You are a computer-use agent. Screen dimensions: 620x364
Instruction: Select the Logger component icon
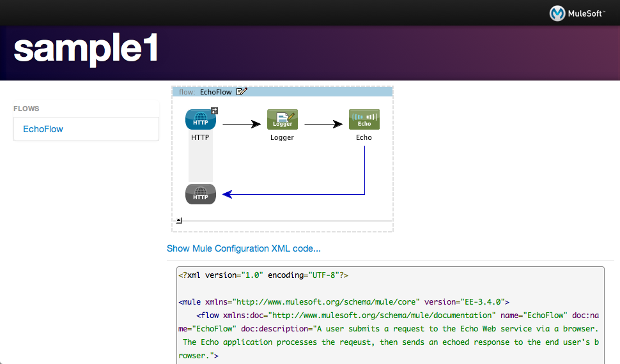(x=282, y=120)
